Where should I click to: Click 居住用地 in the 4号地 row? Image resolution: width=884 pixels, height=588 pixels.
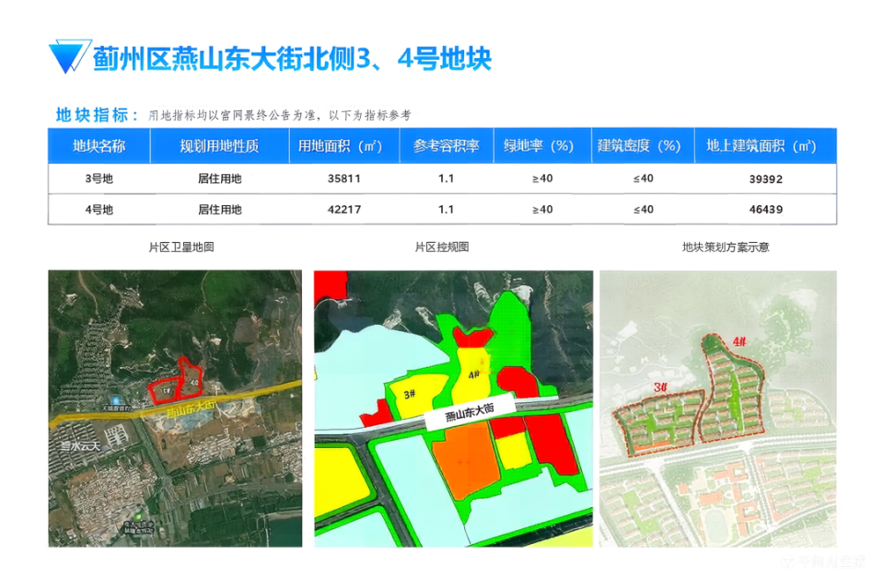click(x=219, y=210)
